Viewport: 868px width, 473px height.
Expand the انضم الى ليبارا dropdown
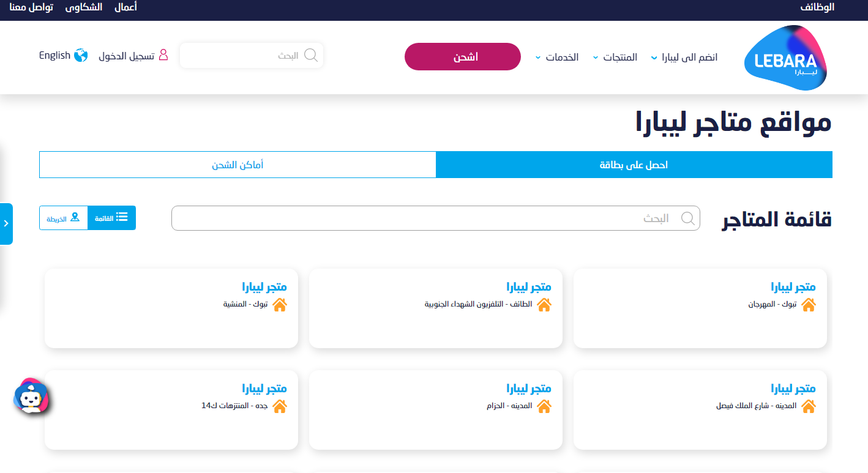(684, 58)
